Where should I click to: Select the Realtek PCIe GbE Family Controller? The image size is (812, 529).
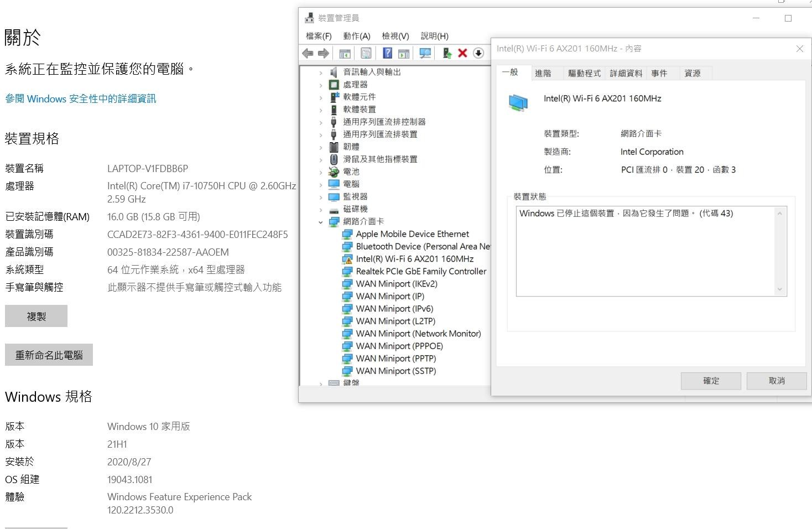coord(421,271)
